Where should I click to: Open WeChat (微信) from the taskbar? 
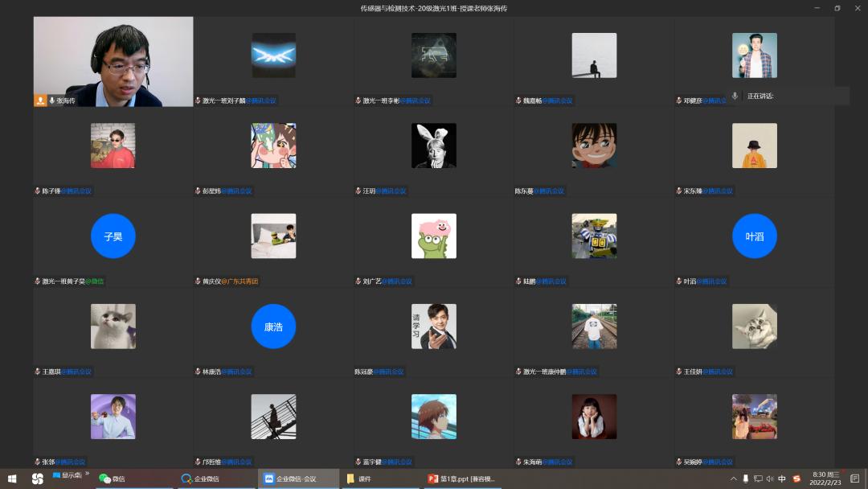(x=113, y=479)
